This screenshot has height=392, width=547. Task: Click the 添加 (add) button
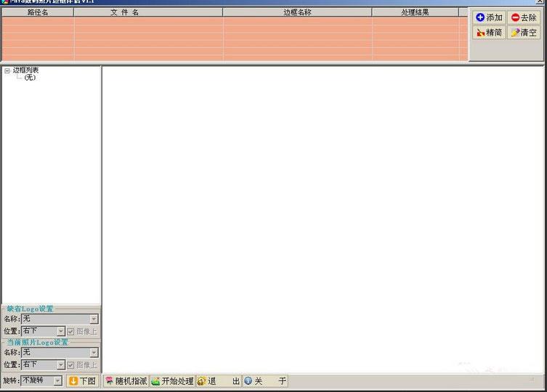pos(489,17)
